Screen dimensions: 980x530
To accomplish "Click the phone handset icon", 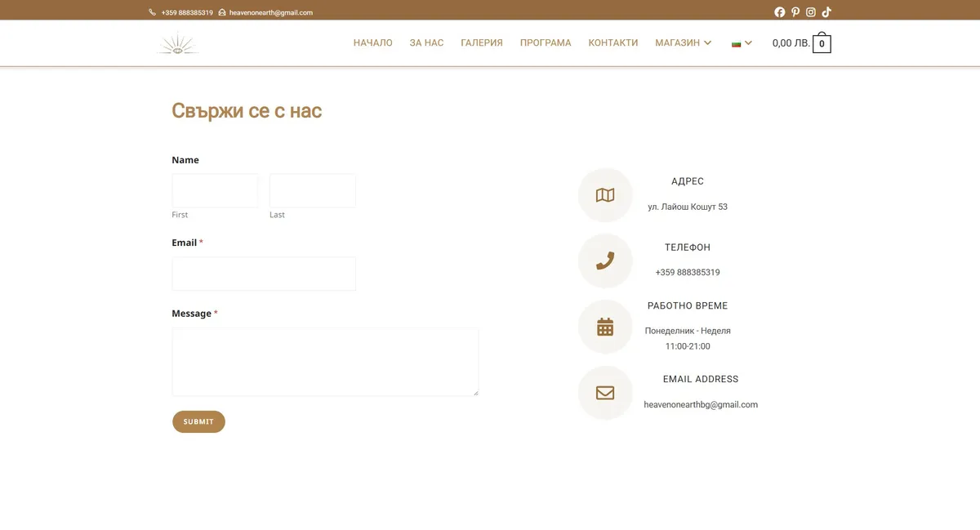I will (x=605, y=261).
